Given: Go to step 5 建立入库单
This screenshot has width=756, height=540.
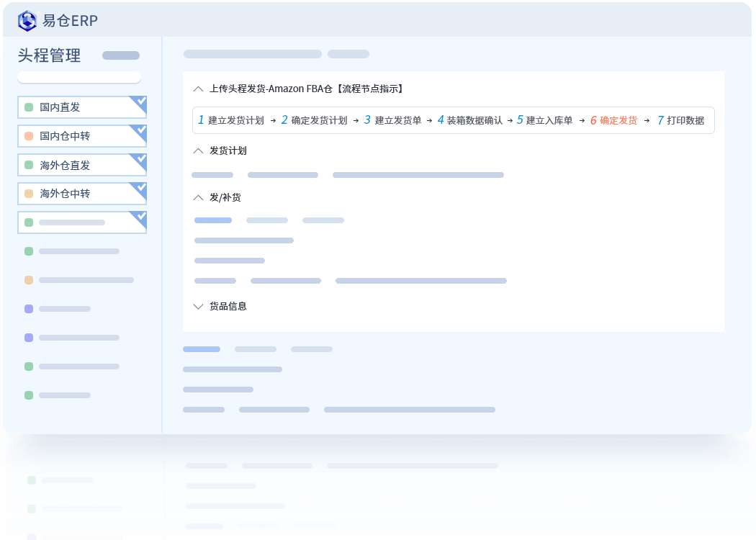Looking at the screenshot, I should pyautogui.click(x=545, y=120).
